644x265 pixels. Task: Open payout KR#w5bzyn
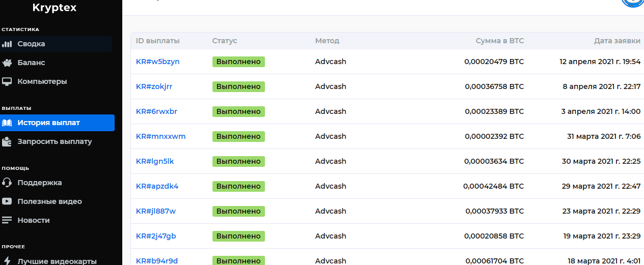tap(157, 62)
